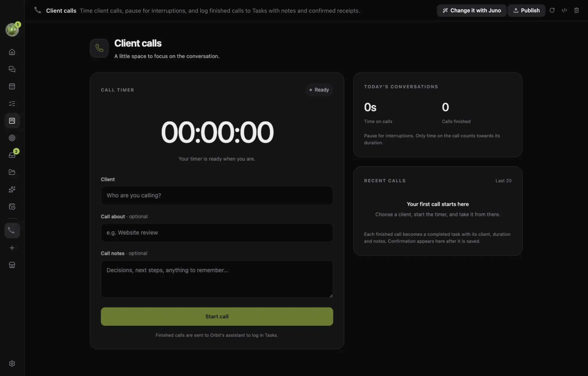Click the Ready status pill
Image resolution: width=588 pixels, height=376 pixels.
point(319,90)
